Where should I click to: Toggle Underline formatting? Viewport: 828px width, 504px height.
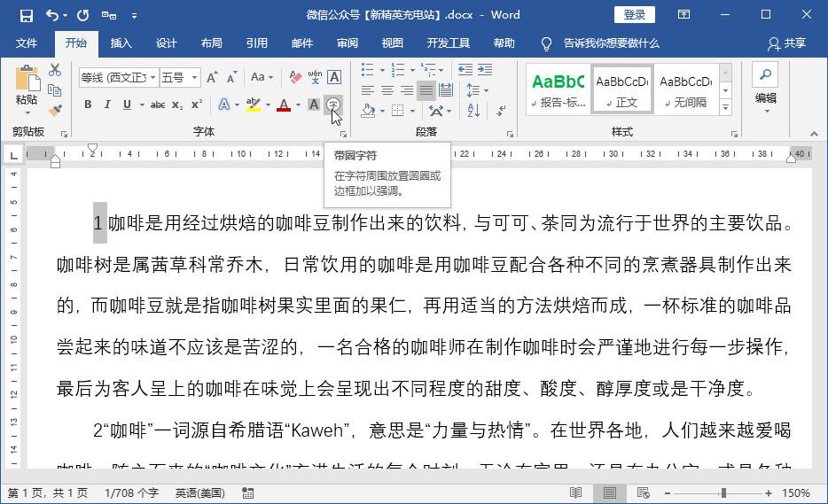[127, 105]
